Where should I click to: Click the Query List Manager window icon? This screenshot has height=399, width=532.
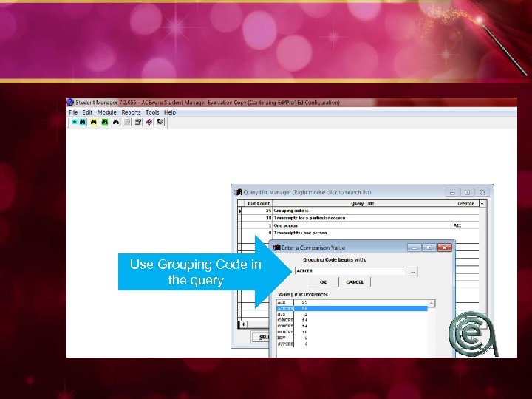click(238, 192)
